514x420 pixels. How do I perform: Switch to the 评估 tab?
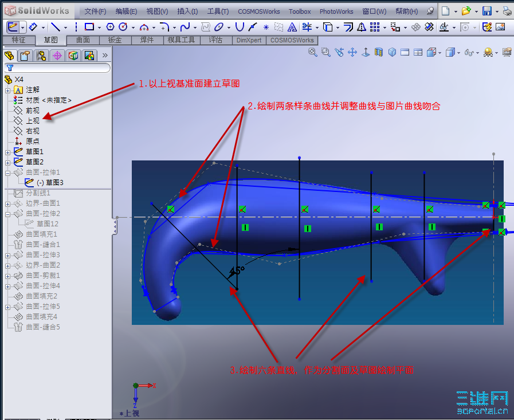click(215, 40)
